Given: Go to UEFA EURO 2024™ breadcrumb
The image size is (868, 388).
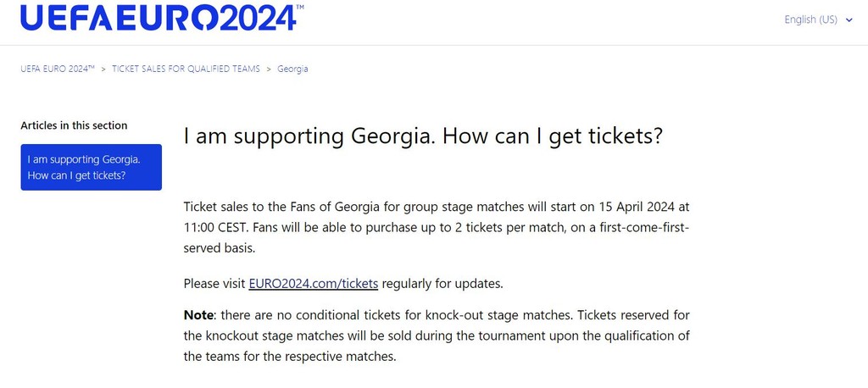Looking at the screenshot, I should coord(58,69).
